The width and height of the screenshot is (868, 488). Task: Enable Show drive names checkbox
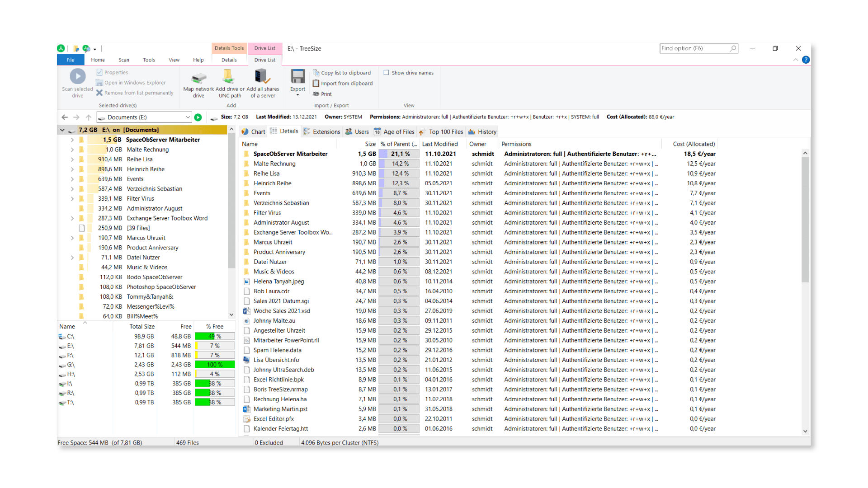[x=387, y=73]
